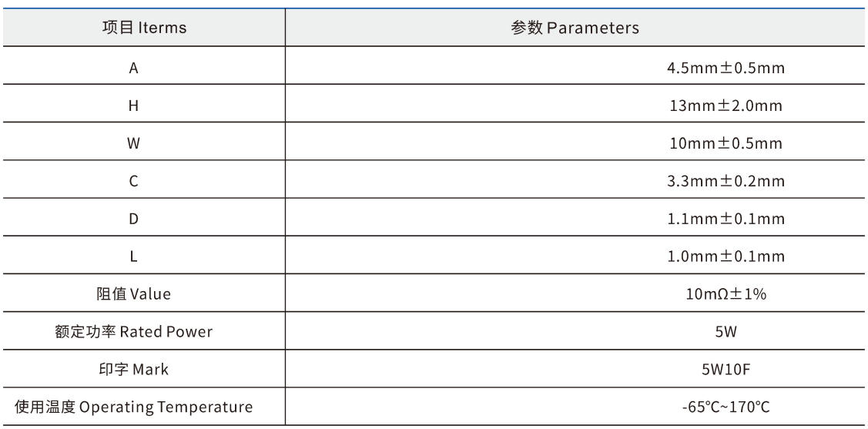Click the "项目 Iterms" column header
This screenshot has height=429, width=868.
click(144, 28)
